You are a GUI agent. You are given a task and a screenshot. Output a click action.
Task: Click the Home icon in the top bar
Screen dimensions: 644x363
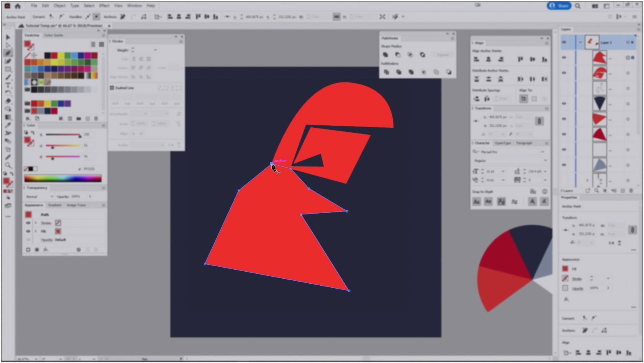point(18,6)
